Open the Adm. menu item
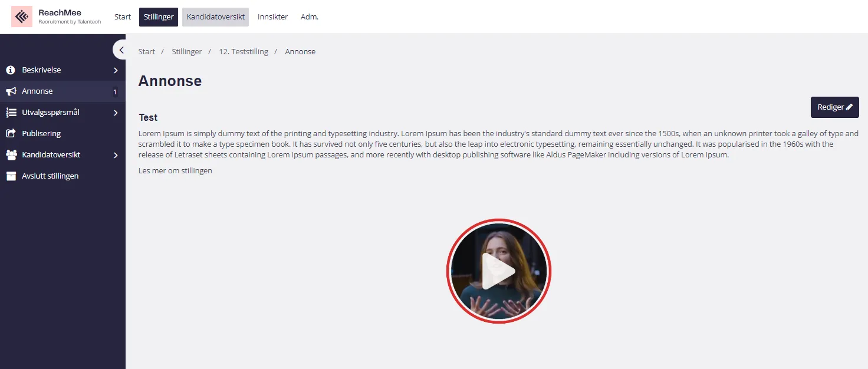Image resolution: width=868 pixels, height=369 pixels. click(310, 17)
